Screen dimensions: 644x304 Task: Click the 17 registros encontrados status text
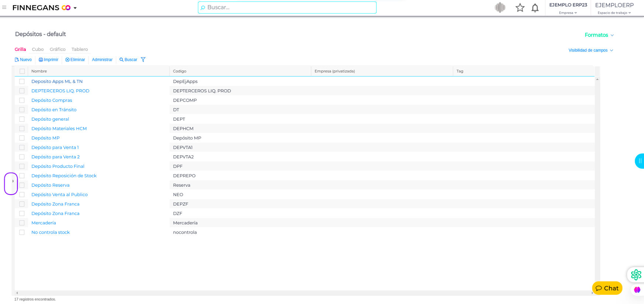(35, 299)
